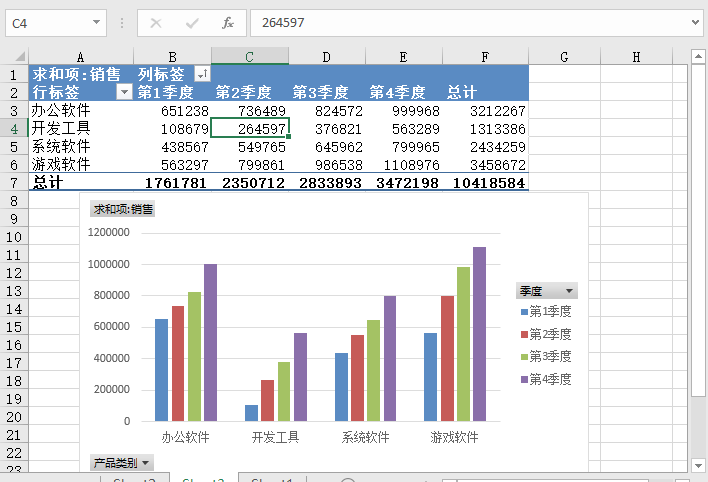The image size is (708, 482).
Task: Click the 系统软件 axis label in chart
Action: (365, 437)
